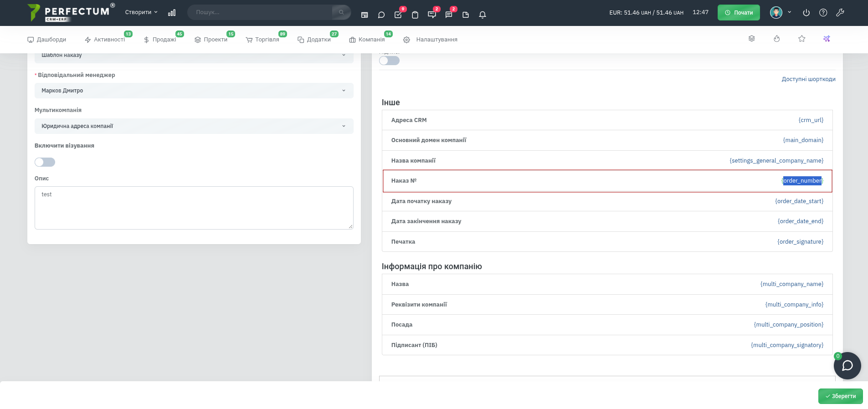Click the Perfectum CRM+ERP logo
The height and width of the screenshot is (409, 868).
click(x=71, y=12)
